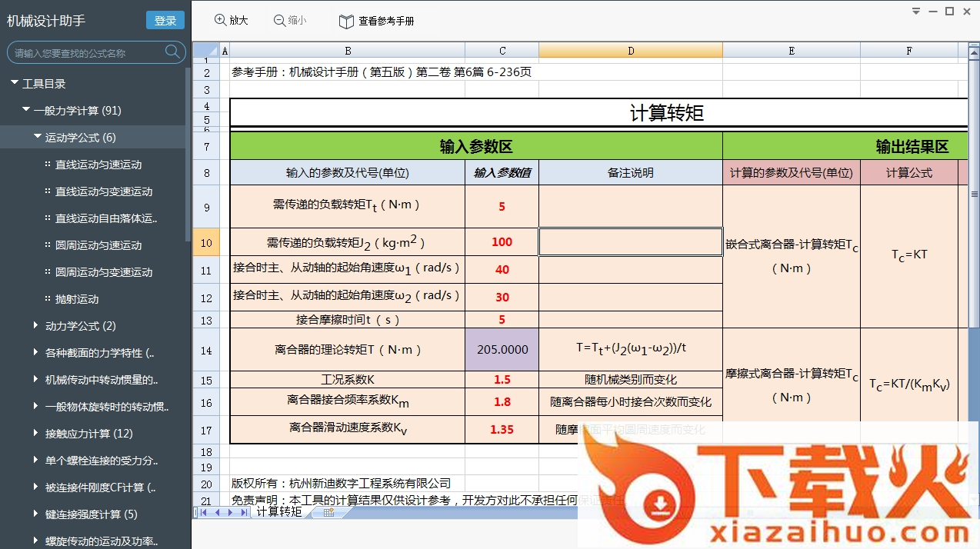980x549 pixels.
Task: Select cell with 工况系数K value 1.5
Action: 502,380
